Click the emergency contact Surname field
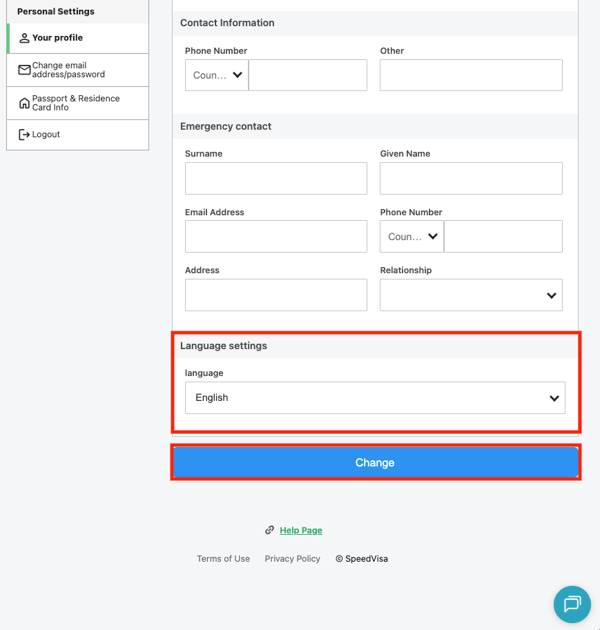Screen dimensions: 600x630 [x=276, y=179]
